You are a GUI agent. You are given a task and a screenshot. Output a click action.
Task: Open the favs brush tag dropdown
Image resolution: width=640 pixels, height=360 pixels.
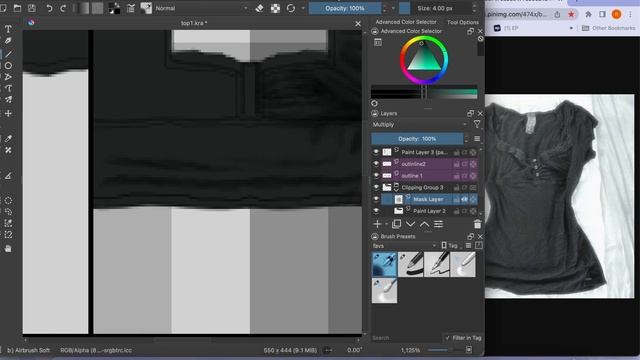[404, 245]
